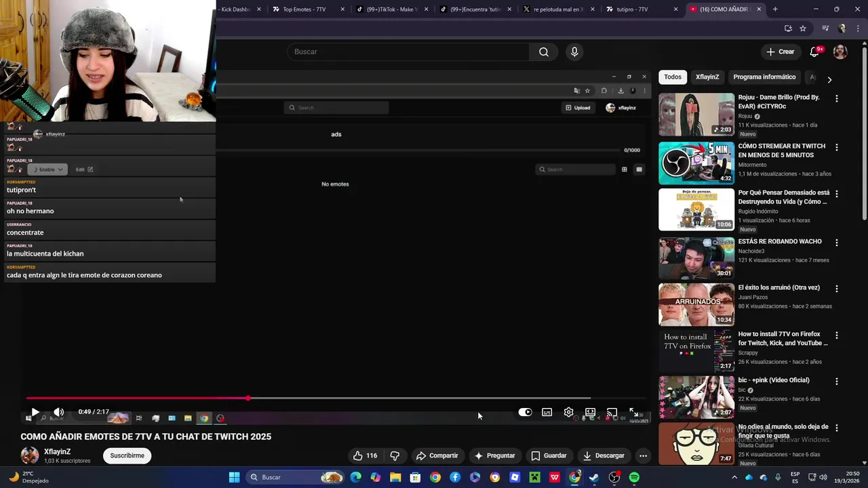Open more actions three-dot menu below video

tap(643, 455)
